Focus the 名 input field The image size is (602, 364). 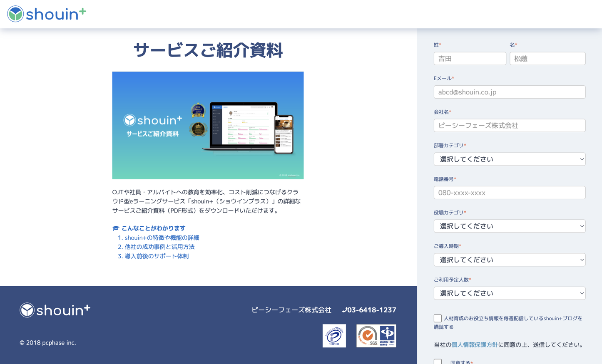(x=547, y=59)
